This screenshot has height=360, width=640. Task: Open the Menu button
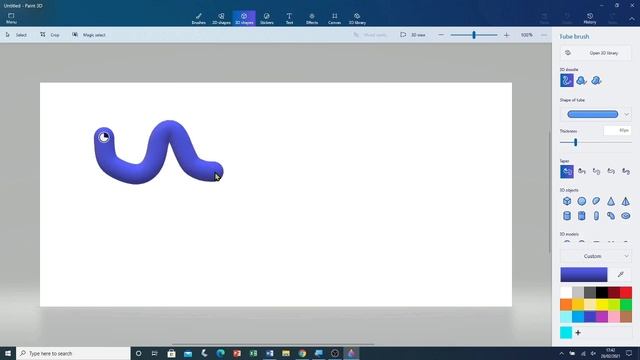[11, 18]
